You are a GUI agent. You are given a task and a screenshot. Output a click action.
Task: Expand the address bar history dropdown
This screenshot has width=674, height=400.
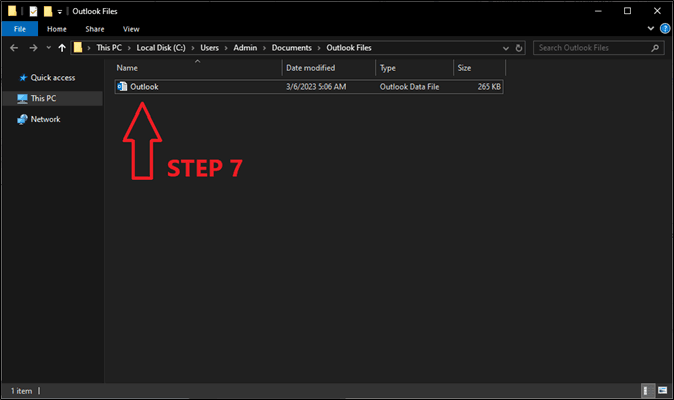(504, 47)
